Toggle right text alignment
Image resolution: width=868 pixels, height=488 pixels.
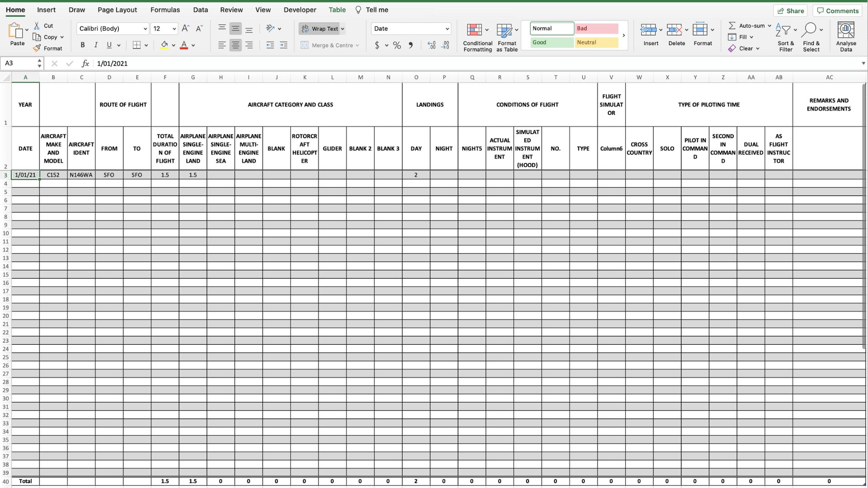[249, 45]
